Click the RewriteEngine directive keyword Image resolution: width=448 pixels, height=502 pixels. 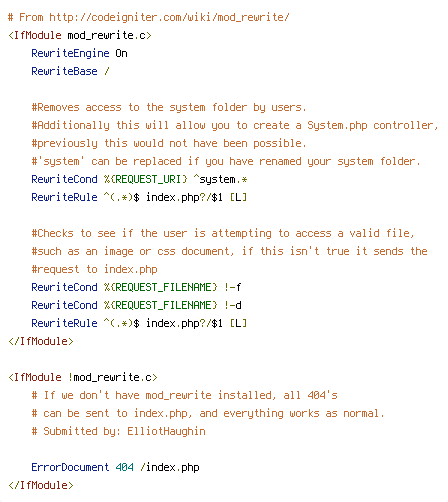click(x=70, y=53)
